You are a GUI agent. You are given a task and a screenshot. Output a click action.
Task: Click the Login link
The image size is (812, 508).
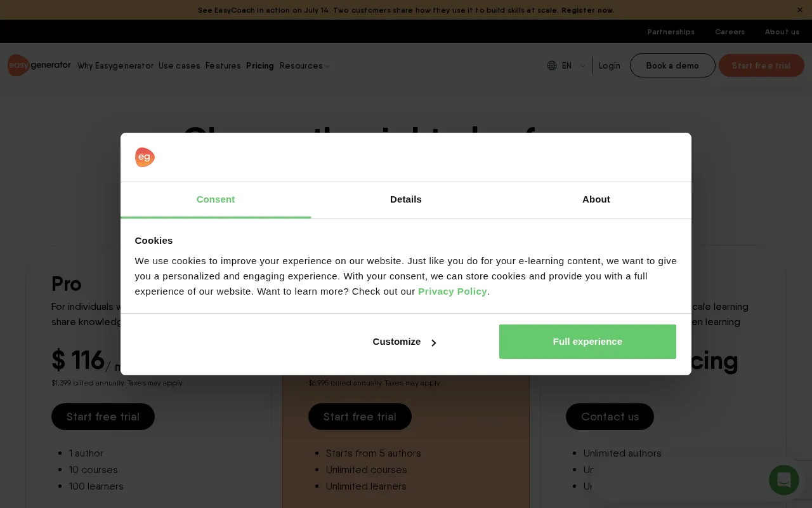(610, 66)
